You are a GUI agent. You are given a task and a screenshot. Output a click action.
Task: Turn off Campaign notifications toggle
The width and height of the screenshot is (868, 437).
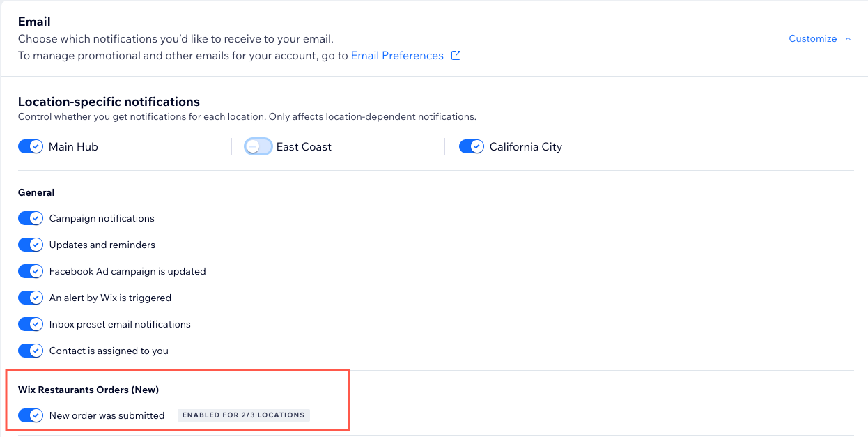click(x=31, y=219)
